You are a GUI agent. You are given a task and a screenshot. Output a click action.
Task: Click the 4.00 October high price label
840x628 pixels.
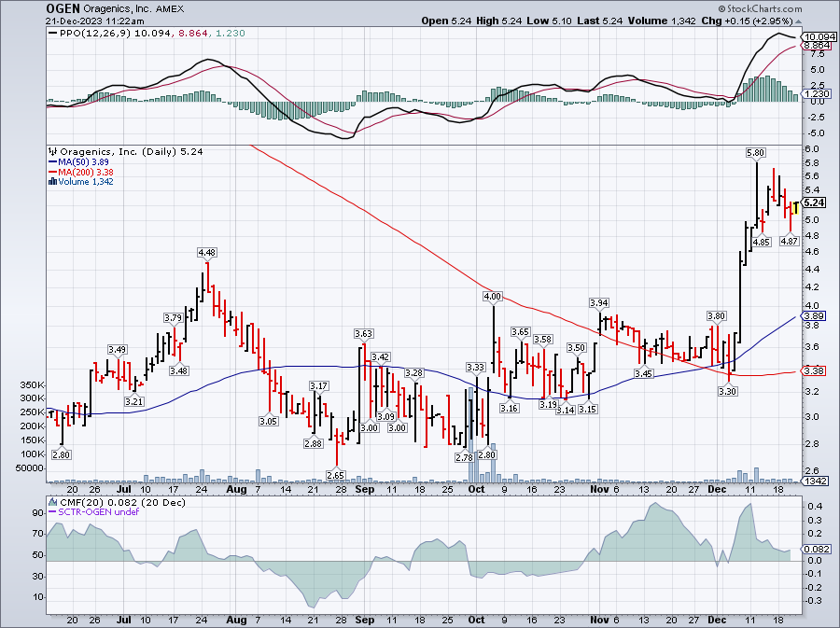coord(492,296)
